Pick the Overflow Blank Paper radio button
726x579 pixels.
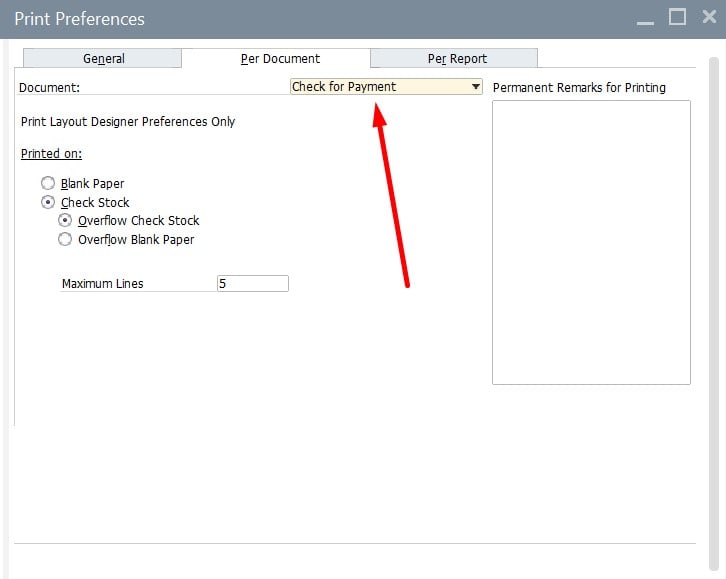point(65,240)
